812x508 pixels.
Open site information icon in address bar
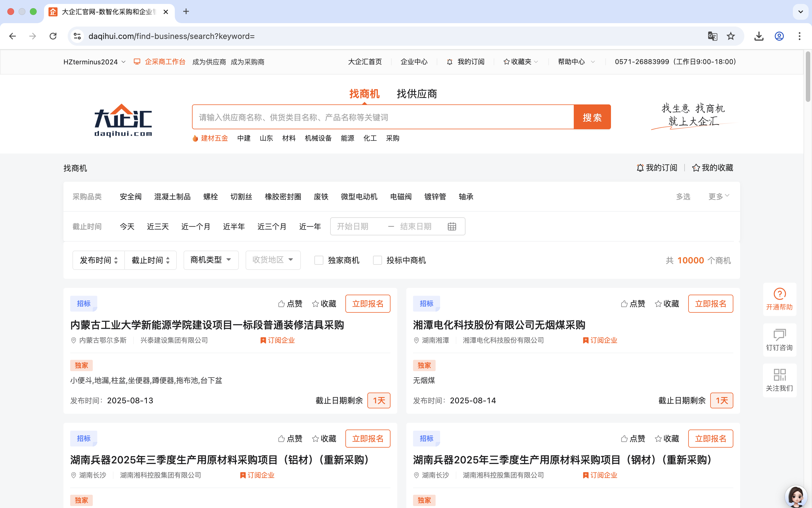tap(78, 36)
